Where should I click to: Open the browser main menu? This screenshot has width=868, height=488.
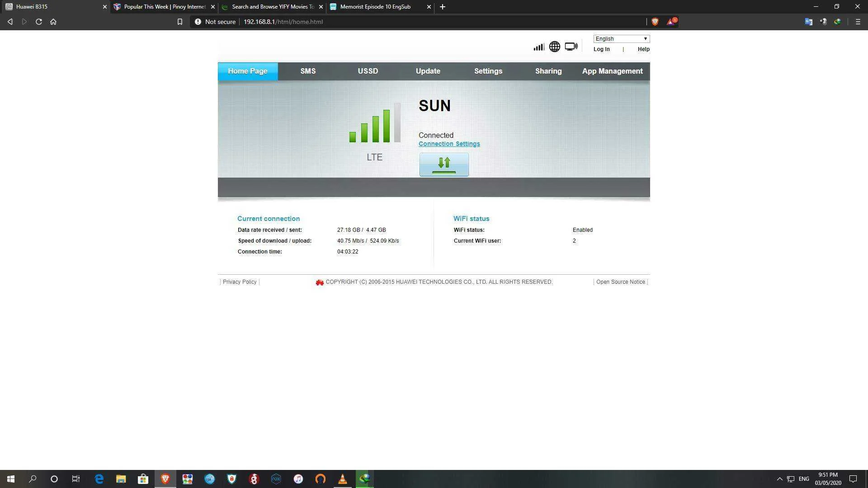858,22
